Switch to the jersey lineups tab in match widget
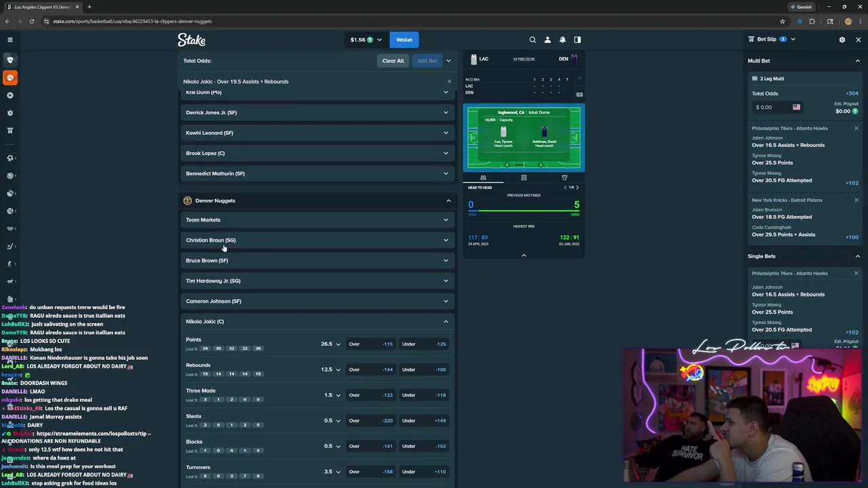 [564, 178]
